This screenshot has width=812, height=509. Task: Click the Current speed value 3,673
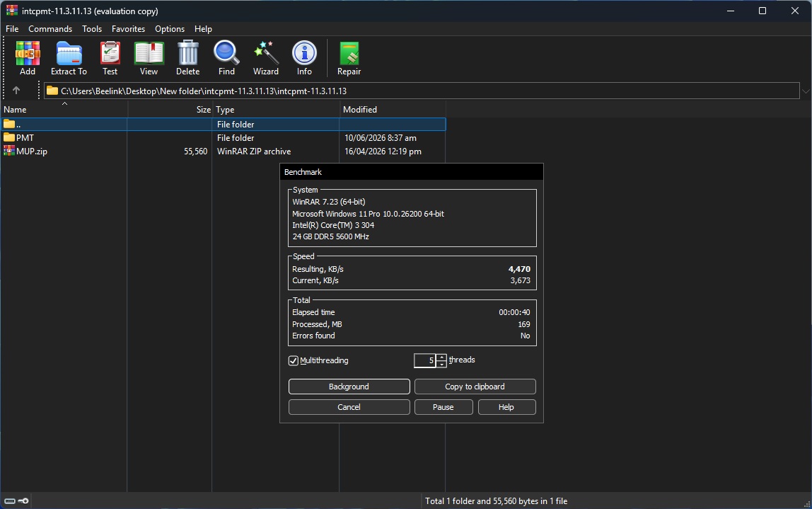point(521,280)
